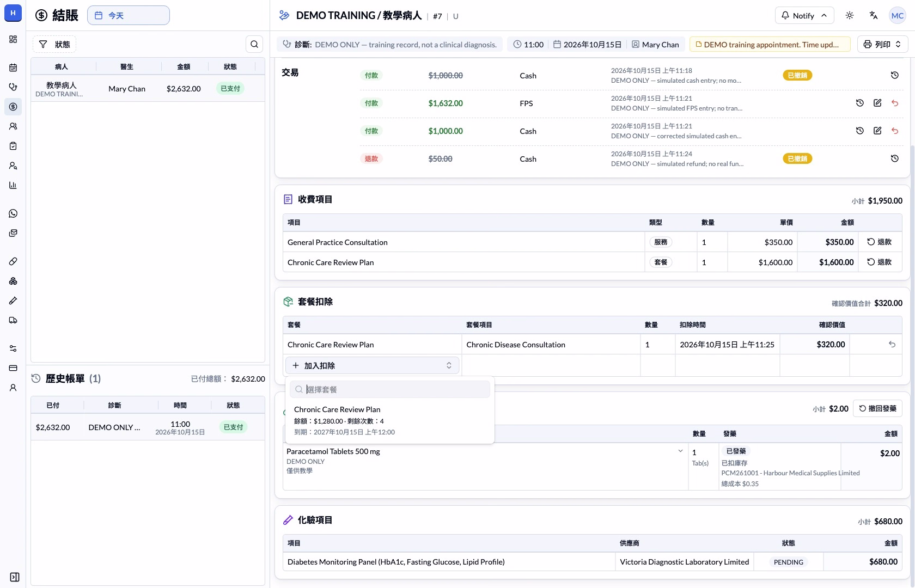Open language translate icon in header
This screenshot has height=588, width=915.
[x=874, y=15]
